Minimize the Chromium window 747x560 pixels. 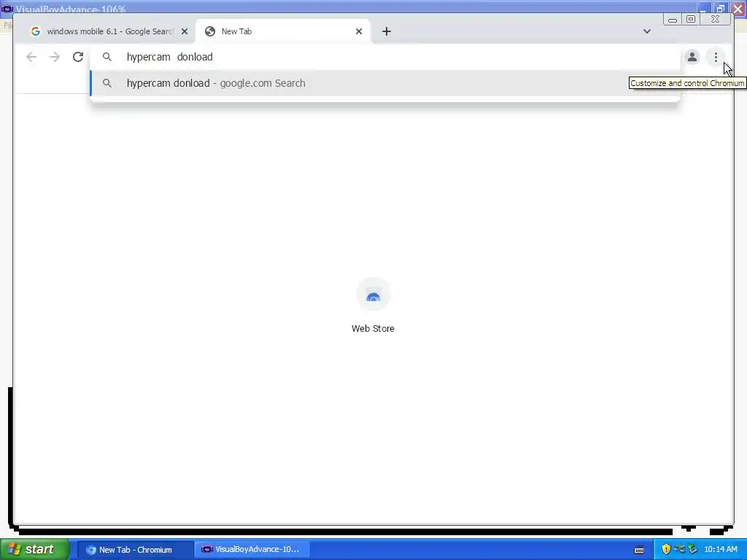pyautogui.click(x=672, y=20)
